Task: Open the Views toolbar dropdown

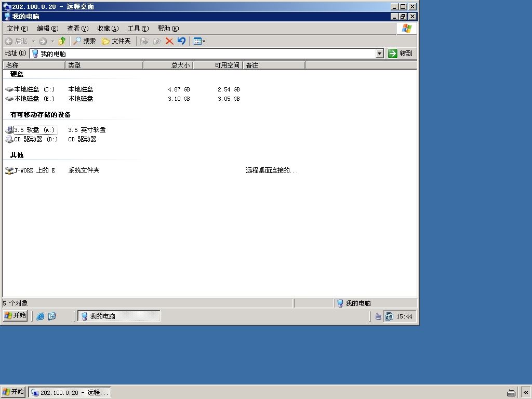Action: click(199, 41)
